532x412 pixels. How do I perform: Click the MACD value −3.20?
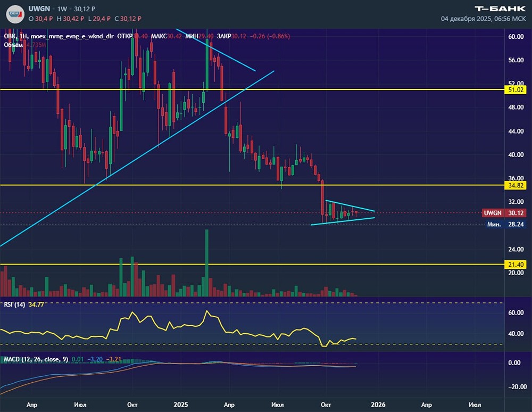95,359
